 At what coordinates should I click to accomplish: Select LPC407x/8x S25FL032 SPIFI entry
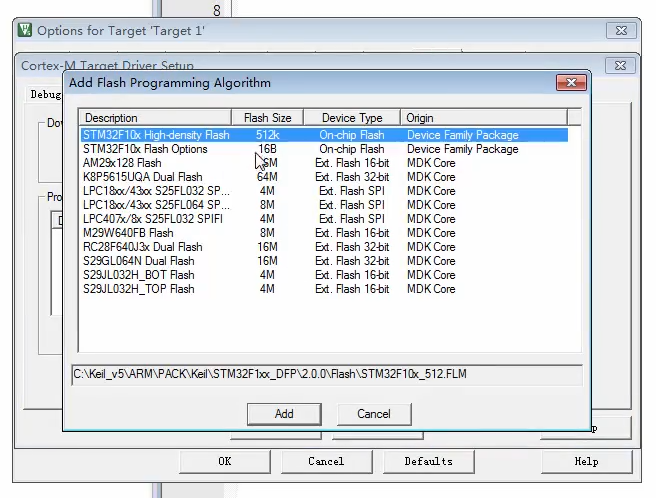tap(324, 219)
